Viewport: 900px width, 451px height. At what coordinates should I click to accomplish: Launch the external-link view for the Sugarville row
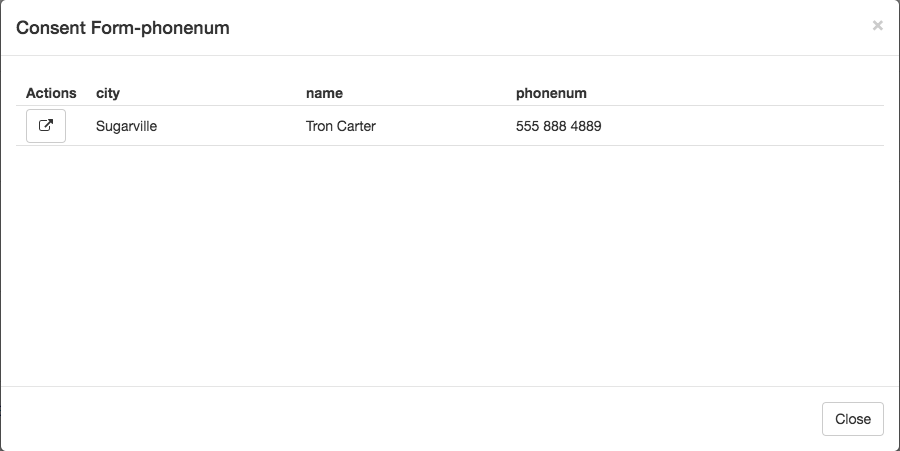tap(46, 126)
